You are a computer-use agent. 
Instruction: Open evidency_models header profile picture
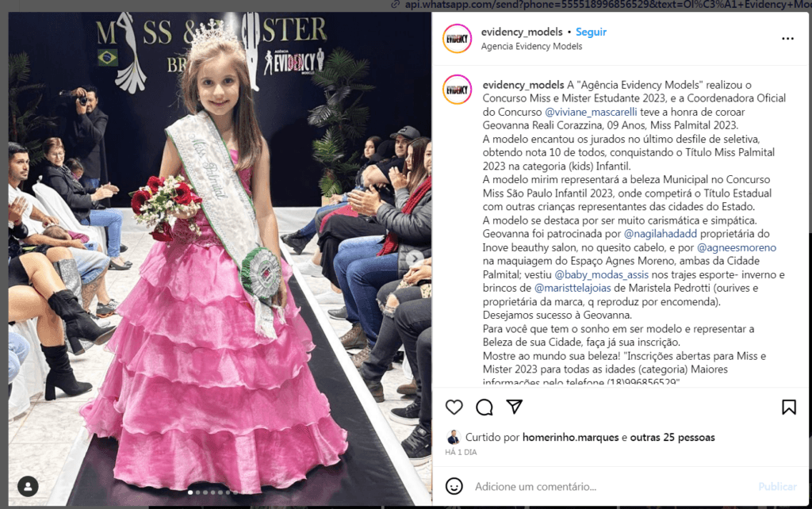click(458, 38)
